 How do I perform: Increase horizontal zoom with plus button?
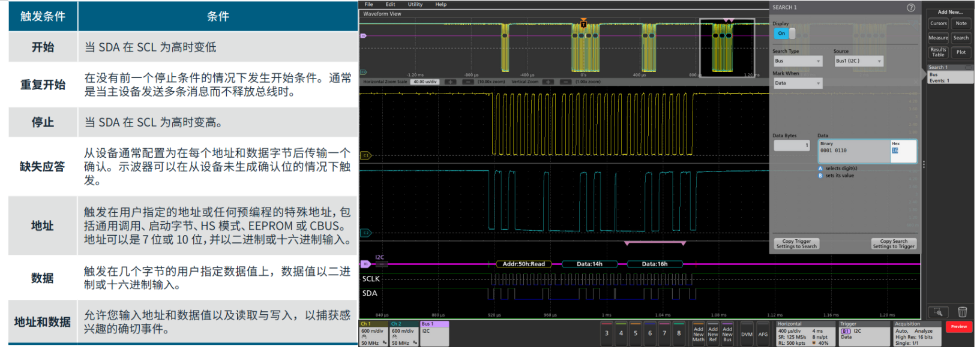pos(450,82)
